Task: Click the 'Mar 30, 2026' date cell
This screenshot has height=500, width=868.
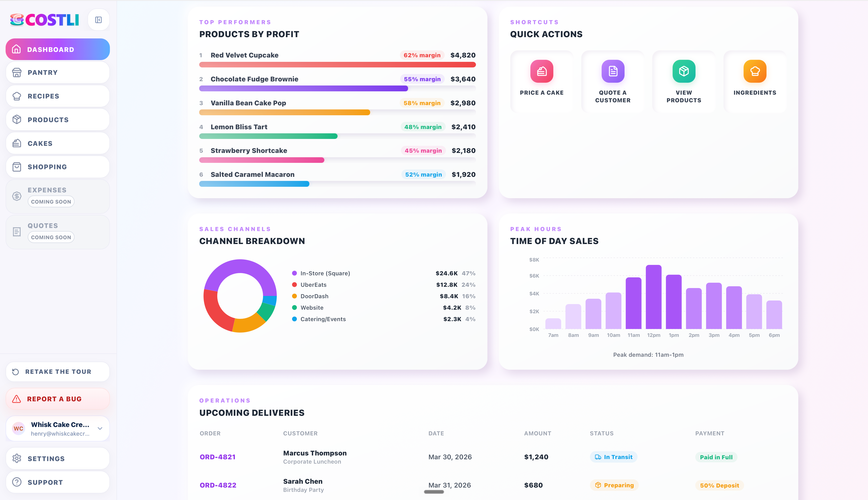Action: (450, 457)
